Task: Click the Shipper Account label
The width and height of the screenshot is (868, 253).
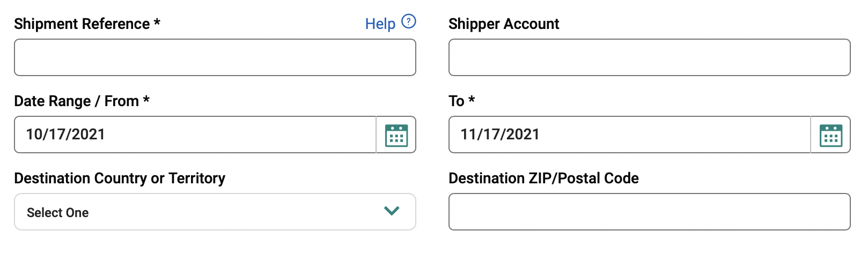Action: 504,24
